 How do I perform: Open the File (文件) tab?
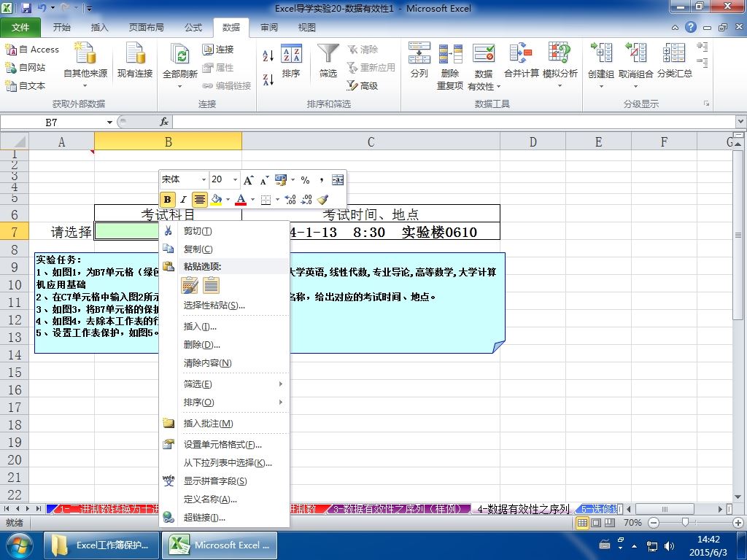20,27
